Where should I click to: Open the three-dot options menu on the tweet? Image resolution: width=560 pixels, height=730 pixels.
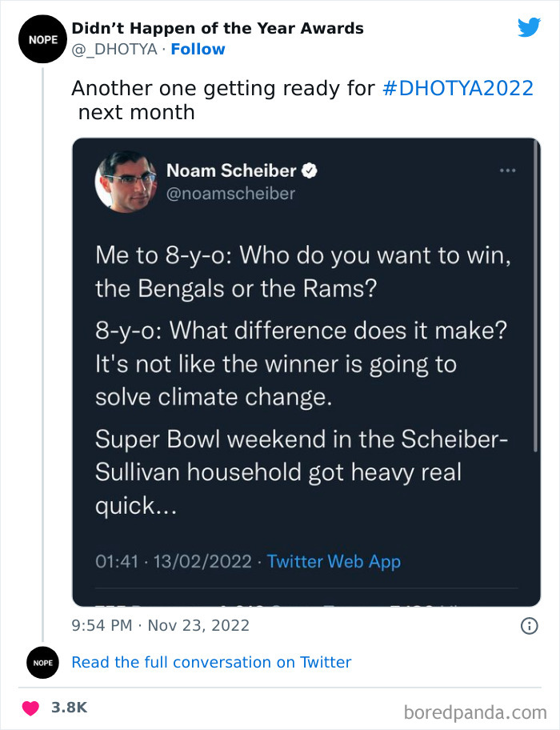tap(508, 170)
